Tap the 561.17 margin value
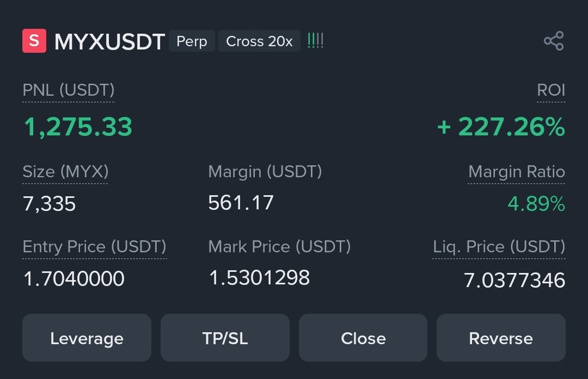The width and height of the screenshot is (588, 379). click(241, 203)
